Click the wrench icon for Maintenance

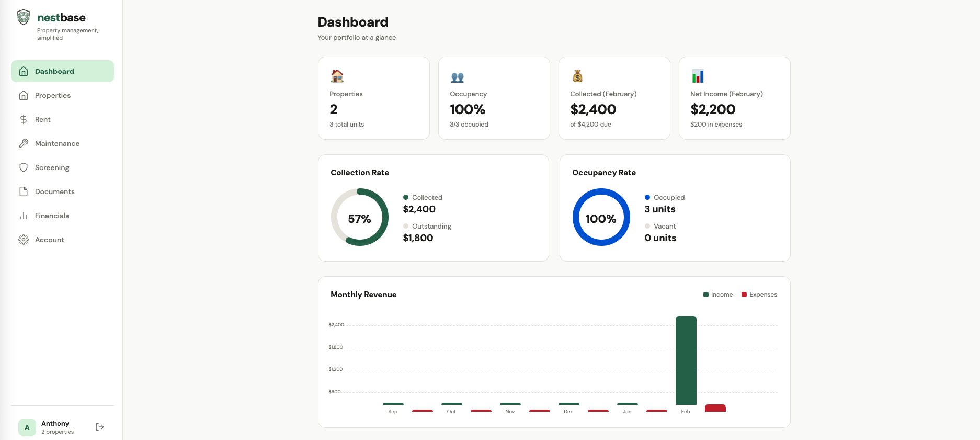pos(24,143)
